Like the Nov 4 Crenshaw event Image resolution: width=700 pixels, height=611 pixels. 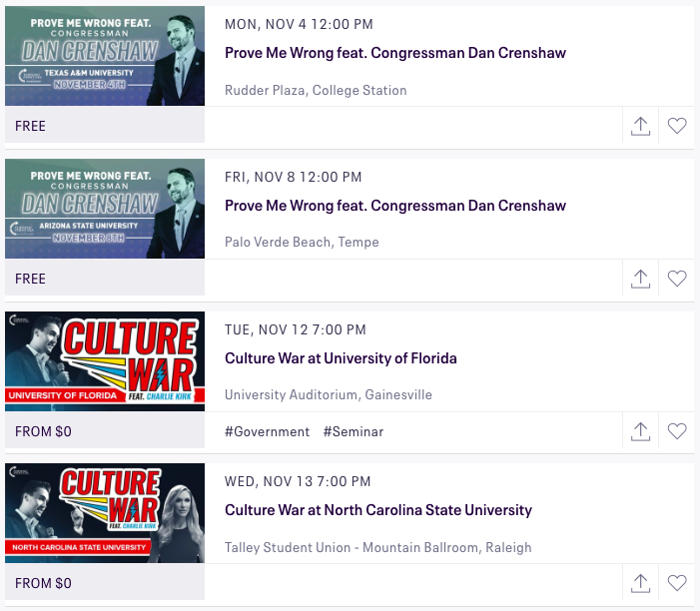[677, 126]
